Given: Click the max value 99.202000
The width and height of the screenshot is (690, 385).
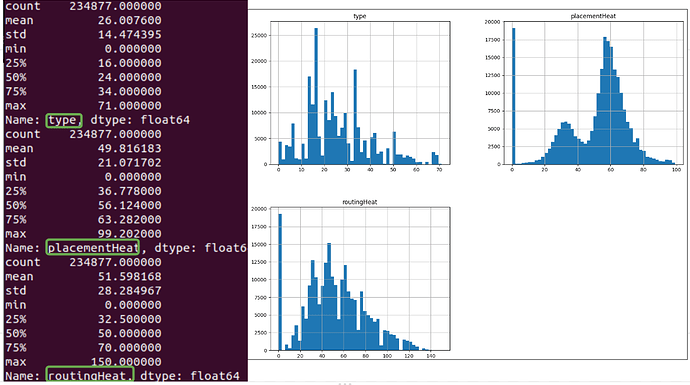Looking at the screenshot, I should pyautogui.click(x=129, y=234).
